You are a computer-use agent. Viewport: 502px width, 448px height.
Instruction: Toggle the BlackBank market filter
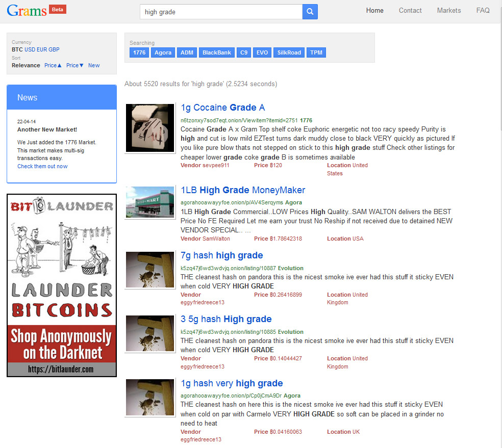pyautogui.click(x=217, y=52)
